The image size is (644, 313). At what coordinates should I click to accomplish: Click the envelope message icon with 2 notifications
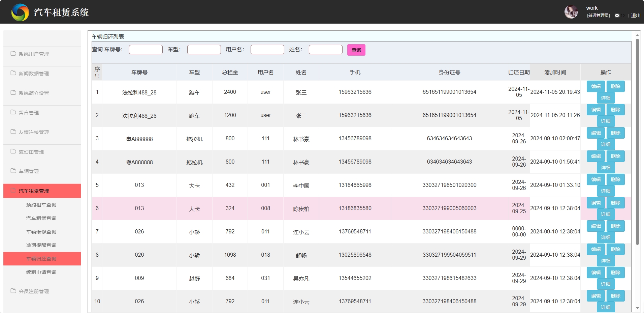[x=617, y=16]
